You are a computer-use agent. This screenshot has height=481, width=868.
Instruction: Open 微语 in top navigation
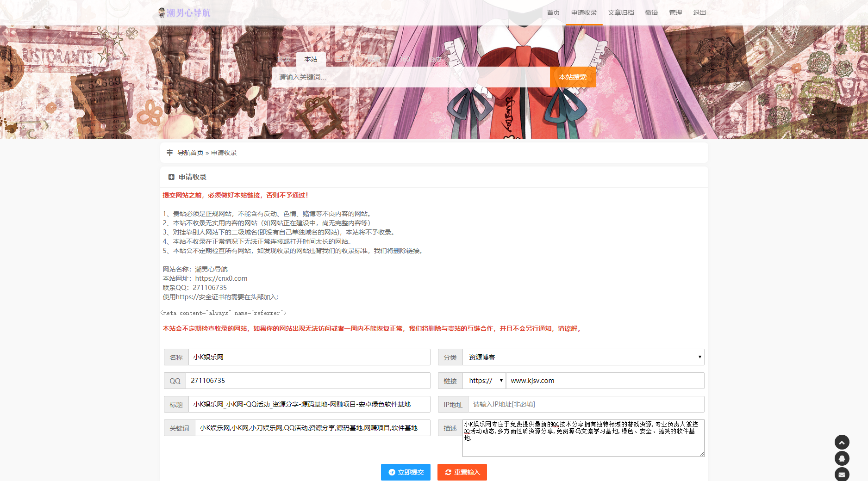(651, 12)
